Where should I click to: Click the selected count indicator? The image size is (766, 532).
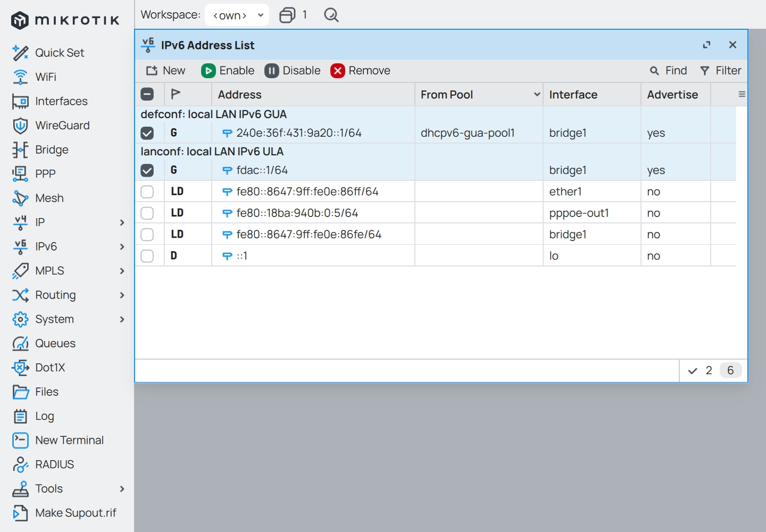(700, 370)
